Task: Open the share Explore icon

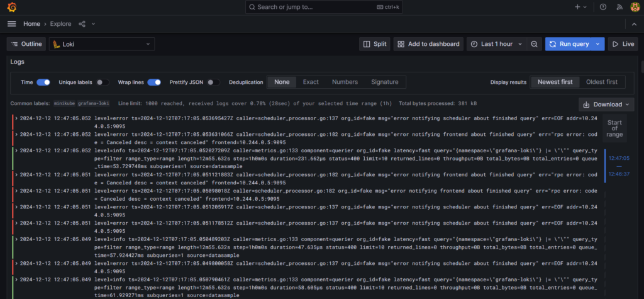Action: [82, 24]
